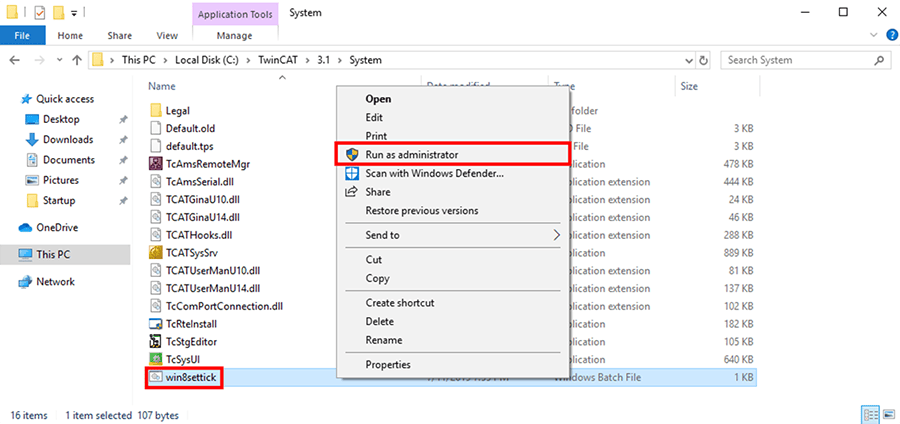Select the TcAmsSerial.dll file icon
The image size is (900, 424).
[156, 182]
